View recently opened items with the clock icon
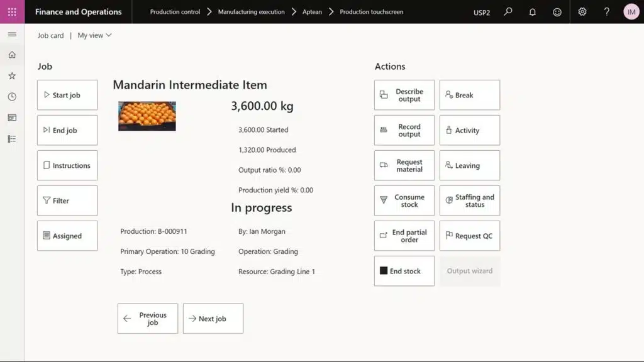 coord(11,96)
